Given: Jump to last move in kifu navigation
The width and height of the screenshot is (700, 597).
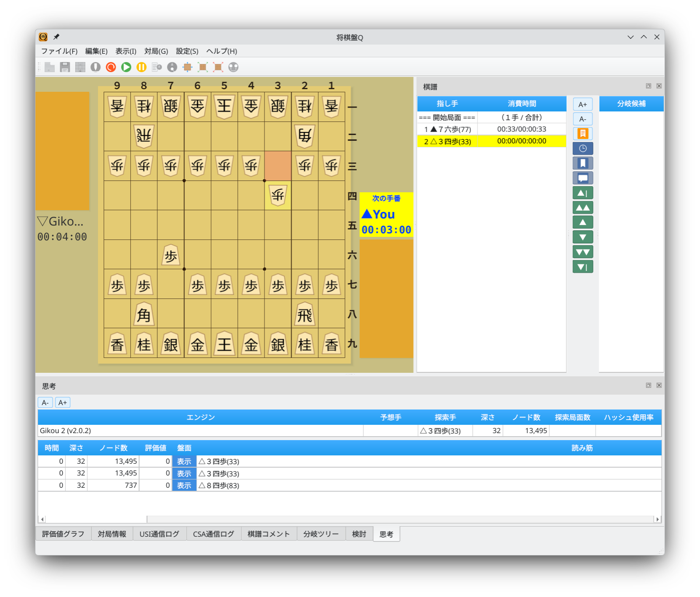Looking at the screenshot, I should click(582, 267).
